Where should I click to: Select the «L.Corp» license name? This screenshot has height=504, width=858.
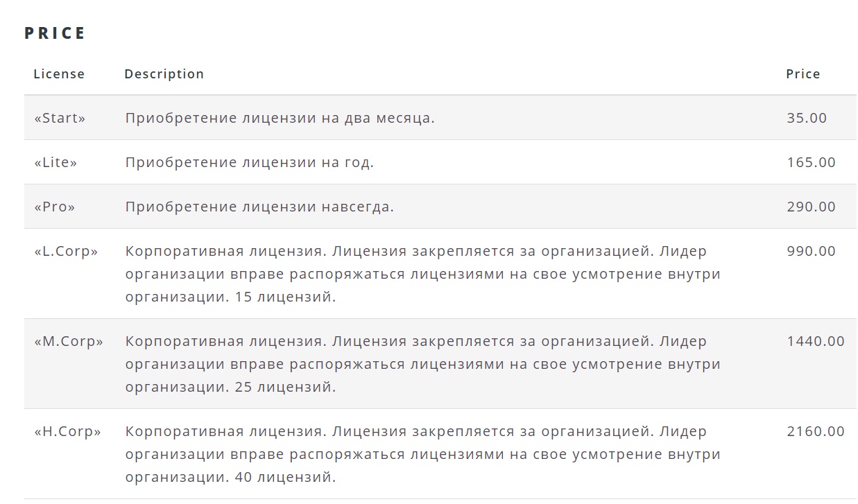(x=66, y=252)
